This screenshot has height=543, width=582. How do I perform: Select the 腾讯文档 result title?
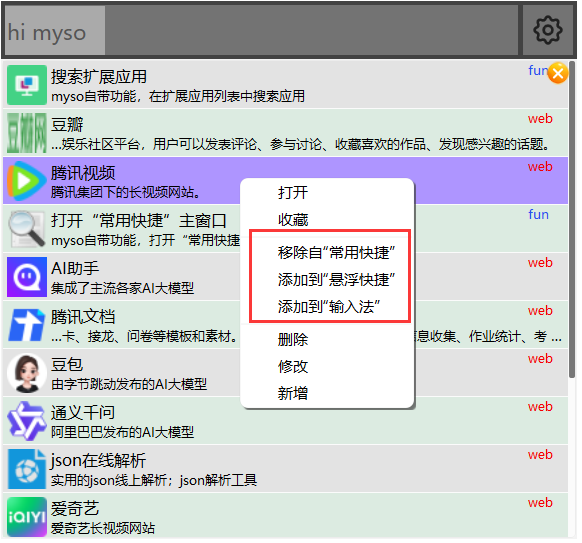point(83,317)
